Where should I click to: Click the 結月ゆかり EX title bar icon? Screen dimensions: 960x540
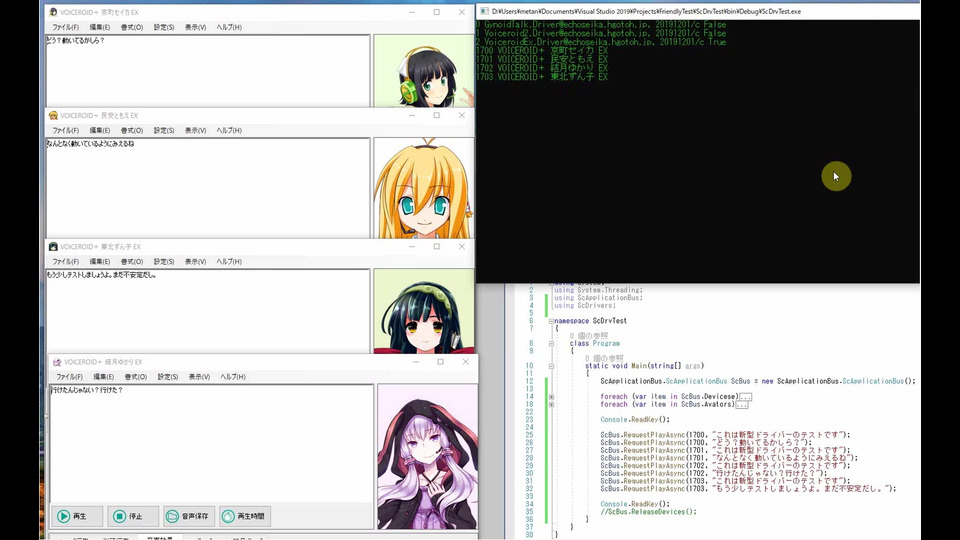(x=57, y=362)
